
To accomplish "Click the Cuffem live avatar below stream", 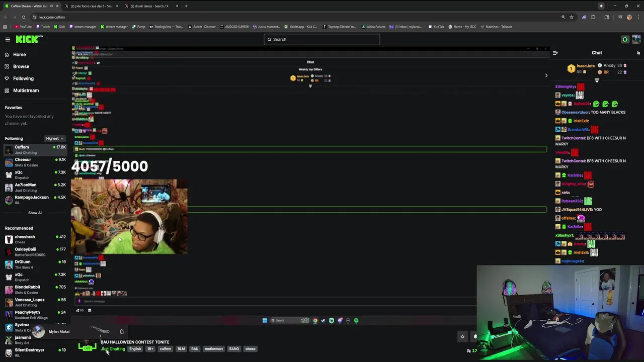I will 88,345.
